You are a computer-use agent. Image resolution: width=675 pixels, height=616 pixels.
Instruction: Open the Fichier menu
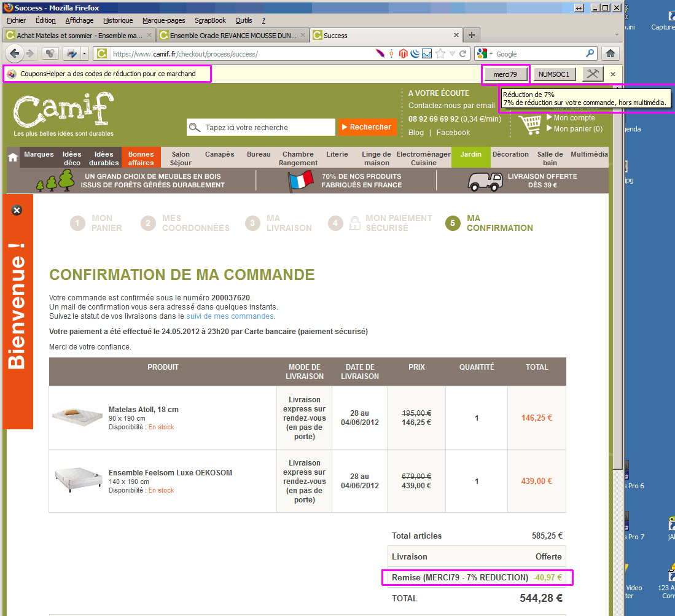pyautogui.click(x=17, y=20)
